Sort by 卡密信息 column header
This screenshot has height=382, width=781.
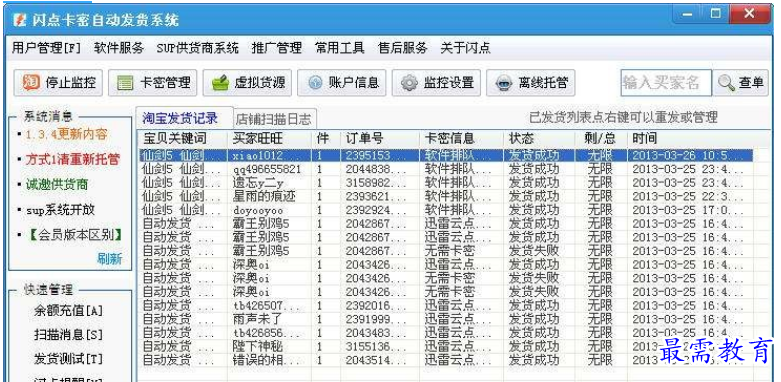[450, 138]
